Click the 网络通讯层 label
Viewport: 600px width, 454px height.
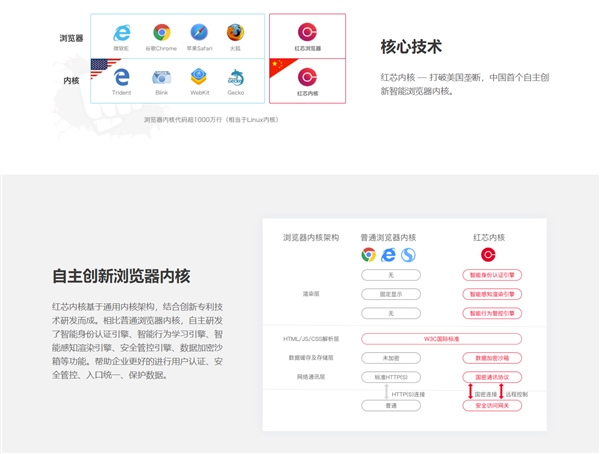tap(311, 377)
